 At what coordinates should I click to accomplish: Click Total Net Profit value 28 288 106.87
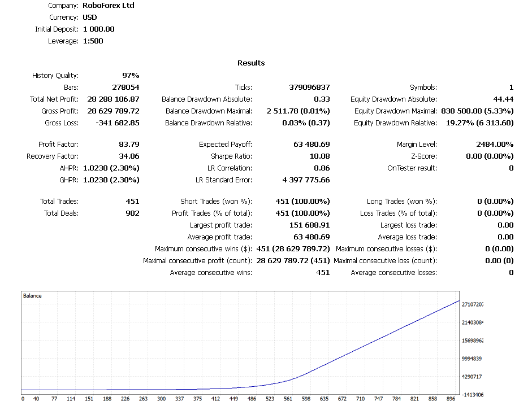tap(113, 99)
